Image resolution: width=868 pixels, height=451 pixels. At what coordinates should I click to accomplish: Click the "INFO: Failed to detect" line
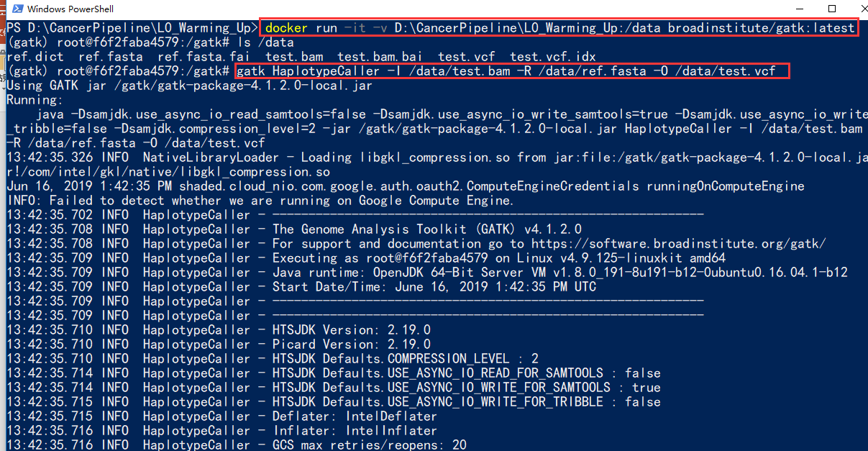[260, 201]
